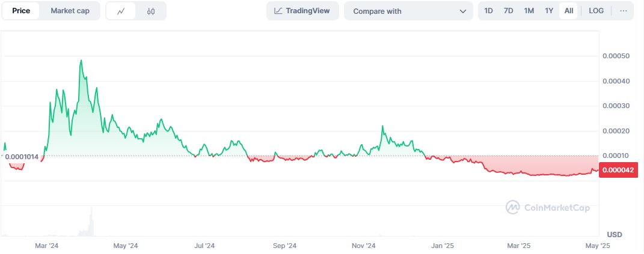The width and height of the screenshot is (644, 254).
Task: Click the 0.0001014 baseline price label
Action: [x=22, y=157]
